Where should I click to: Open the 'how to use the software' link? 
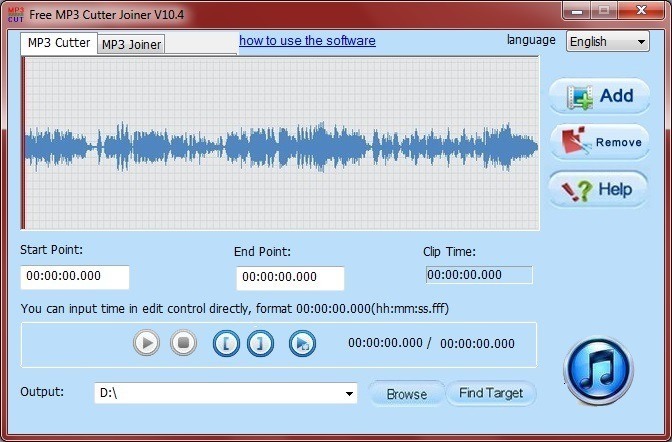point(307,41)
